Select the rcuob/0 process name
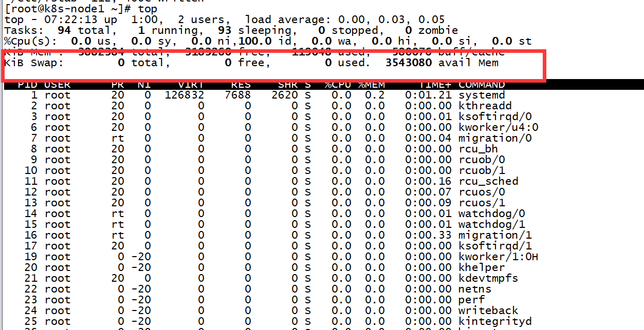 pyautogui.click(x=482, y=160)
